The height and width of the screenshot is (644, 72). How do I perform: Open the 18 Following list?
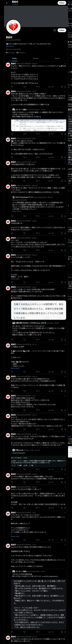click(10, 53)
